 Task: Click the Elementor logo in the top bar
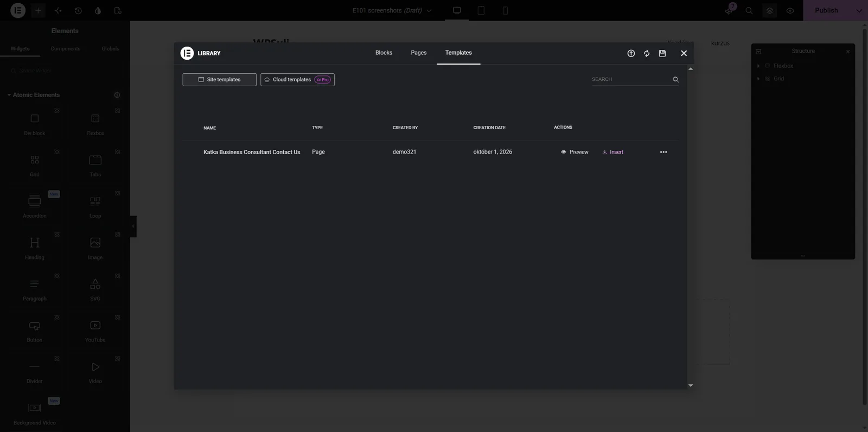coord(18,10)
